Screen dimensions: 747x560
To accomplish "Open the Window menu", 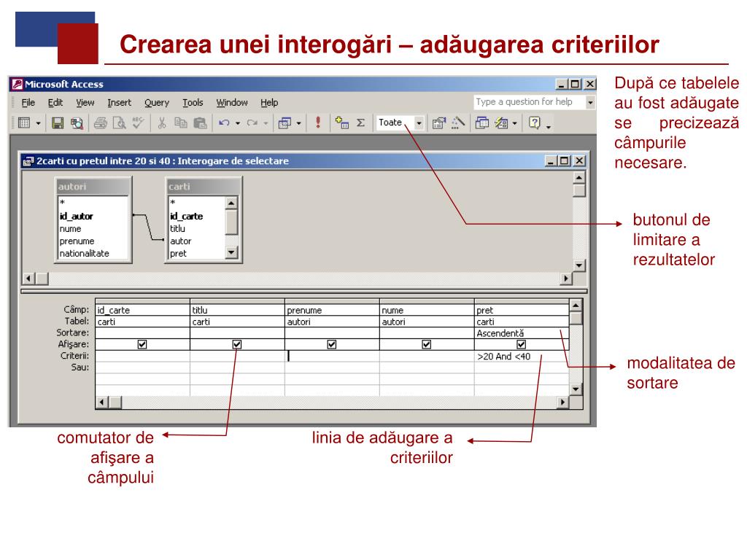I will 232,102.
